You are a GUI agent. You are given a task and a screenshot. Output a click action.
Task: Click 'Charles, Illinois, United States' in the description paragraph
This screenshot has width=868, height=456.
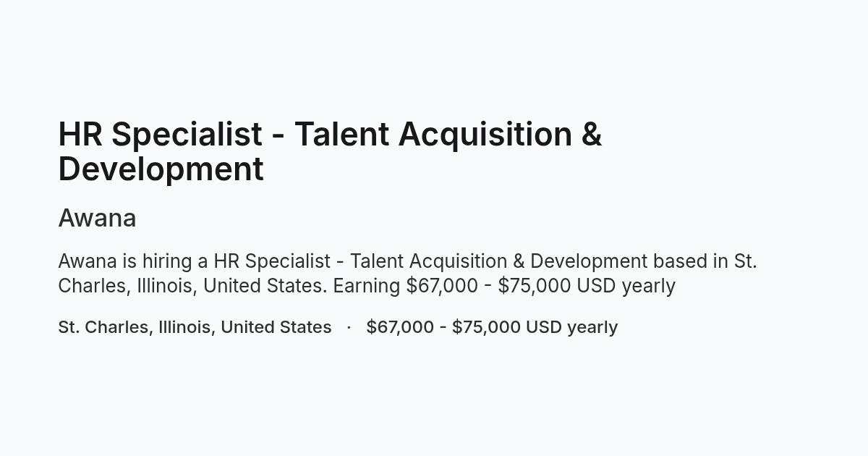[192, 286]
